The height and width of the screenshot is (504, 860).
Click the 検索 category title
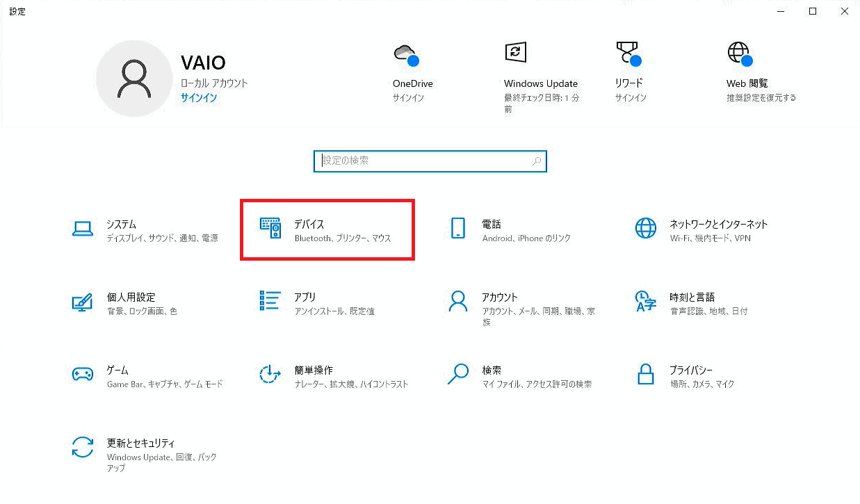pyautogui.click(x=492, y=371)
